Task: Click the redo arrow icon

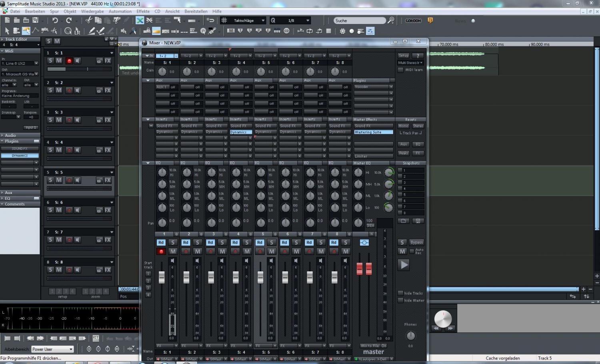Action: click(69, 20)
